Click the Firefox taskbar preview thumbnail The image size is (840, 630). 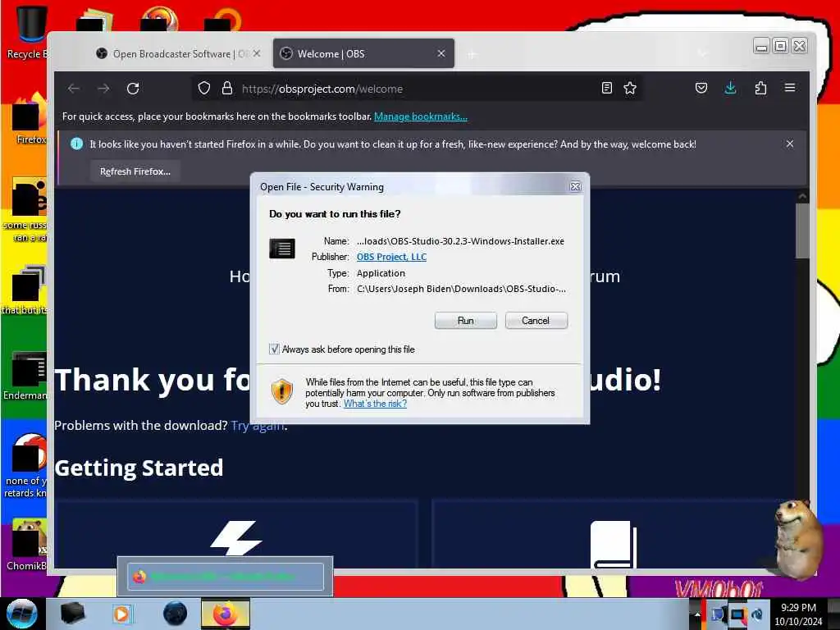coord(226,577)
